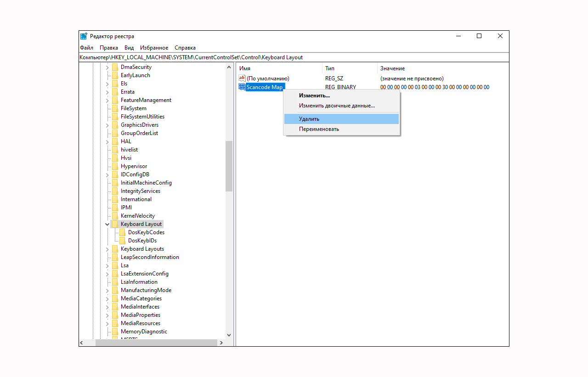
Task: Click the FileSystemUtilities folder icon
Action: [115, 117]
